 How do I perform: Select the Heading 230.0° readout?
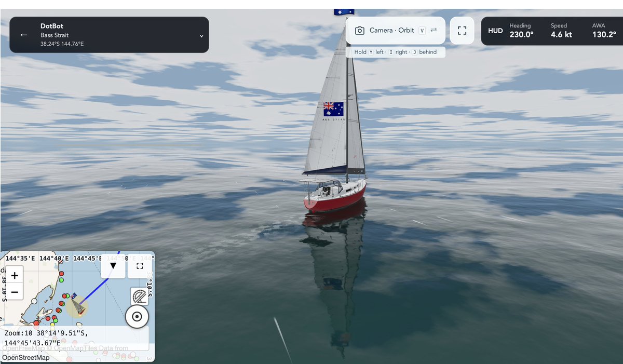coord(521,31)
